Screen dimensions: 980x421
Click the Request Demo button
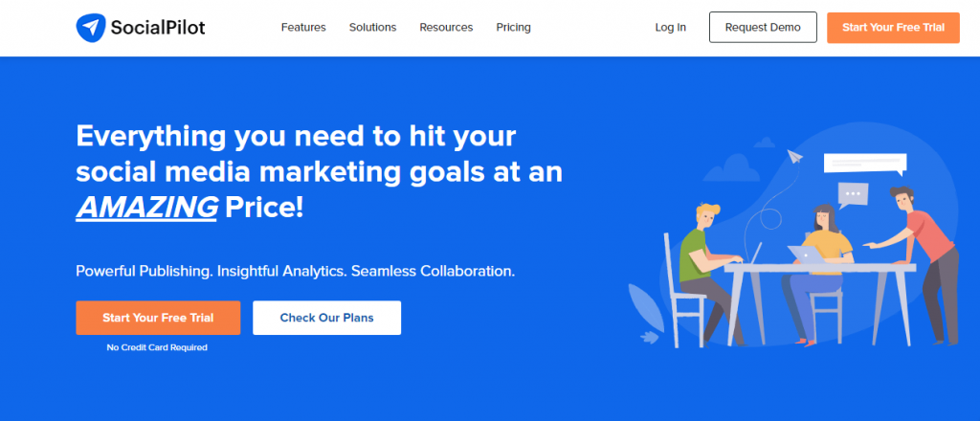(763, 28)
